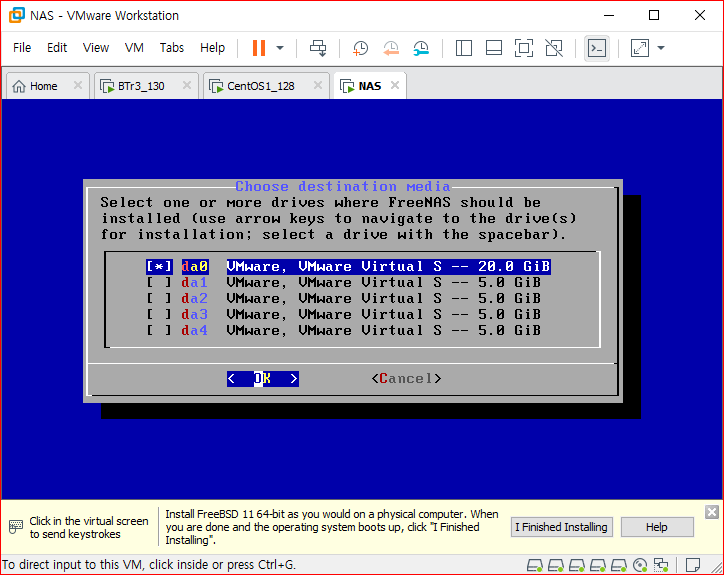Screen dimensions: 724x575
Task: Click the window resize grip corner
Action: click(717, 568)
